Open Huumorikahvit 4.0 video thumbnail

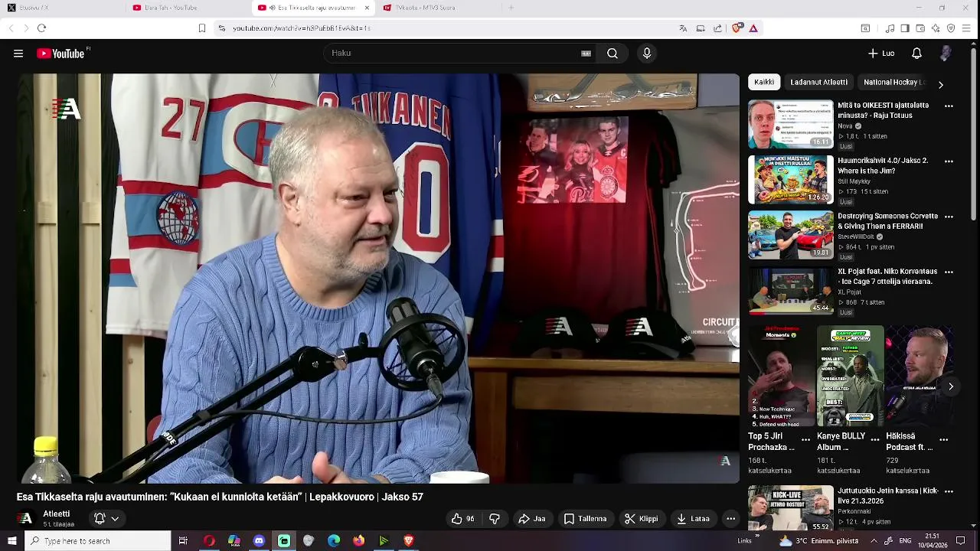[791, 180]
